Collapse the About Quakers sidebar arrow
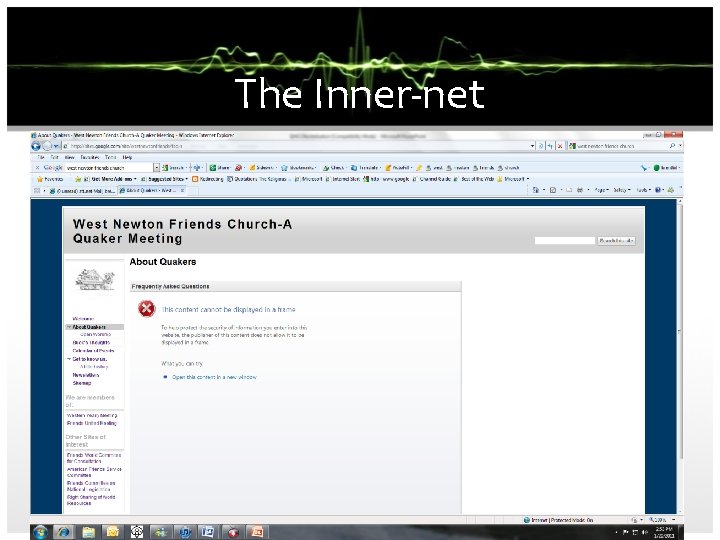Screen dimensions: 720x540 point(69,327)
